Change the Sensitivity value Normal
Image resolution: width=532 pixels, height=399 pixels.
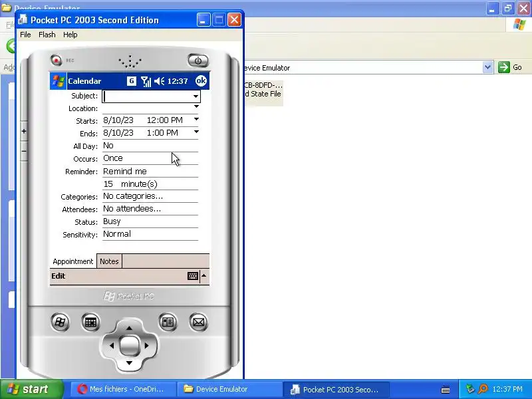pos(150,234)
